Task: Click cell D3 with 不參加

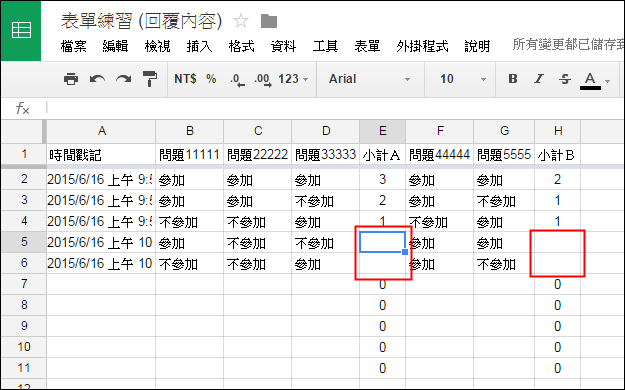Action: [326, 201]
